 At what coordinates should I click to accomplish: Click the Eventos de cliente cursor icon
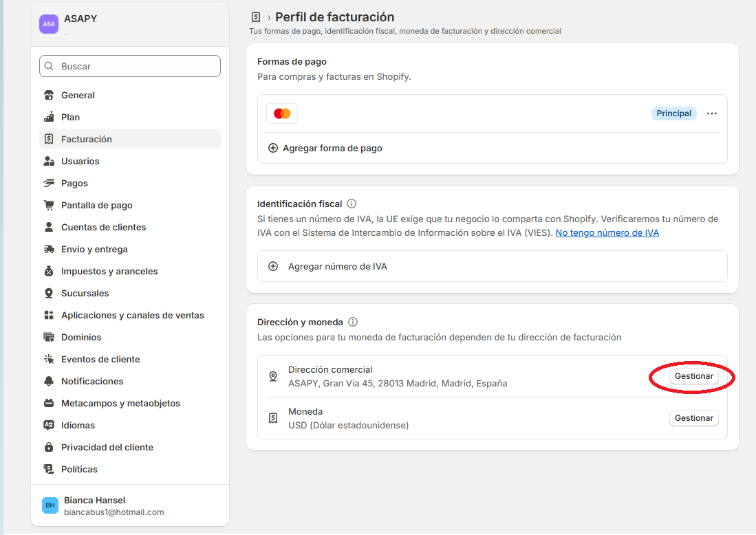[49, 359]
